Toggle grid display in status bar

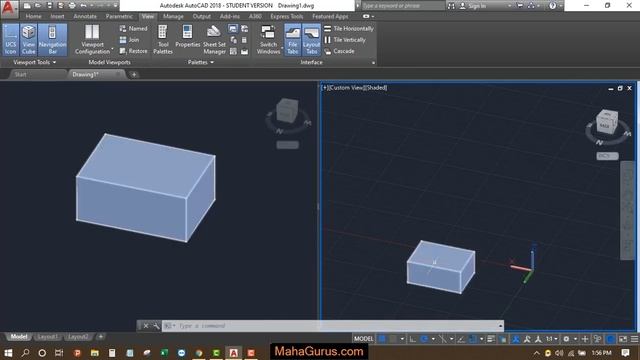pyautogui.click(x=382, y=339)
